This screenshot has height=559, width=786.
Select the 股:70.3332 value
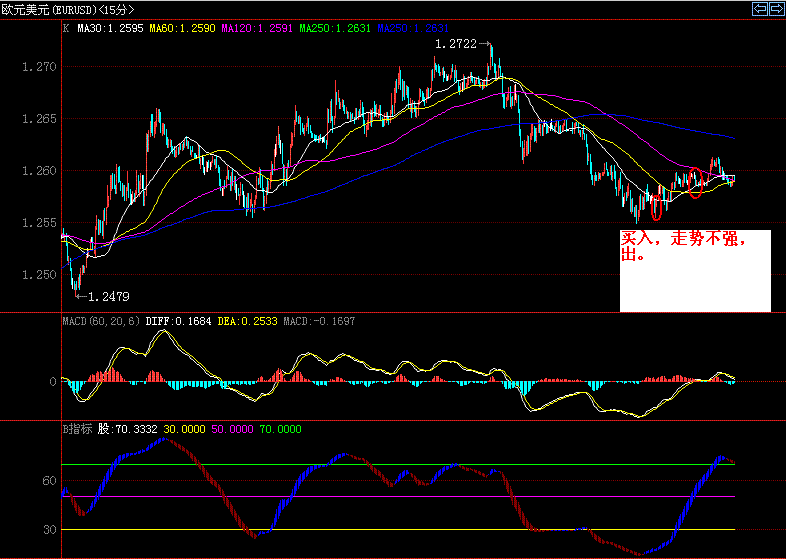tap(128, 429)
